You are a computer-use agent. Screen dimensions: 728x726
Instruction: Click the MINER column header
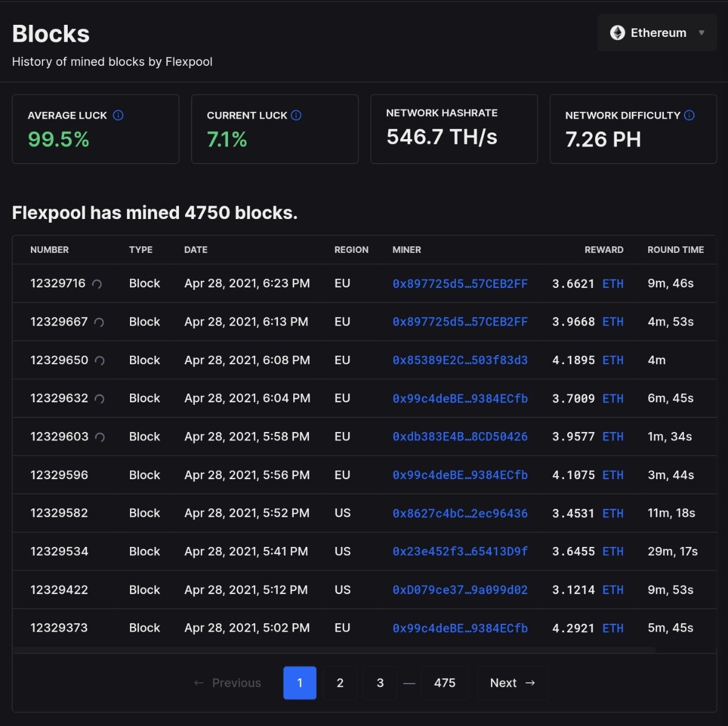point(407,250)
